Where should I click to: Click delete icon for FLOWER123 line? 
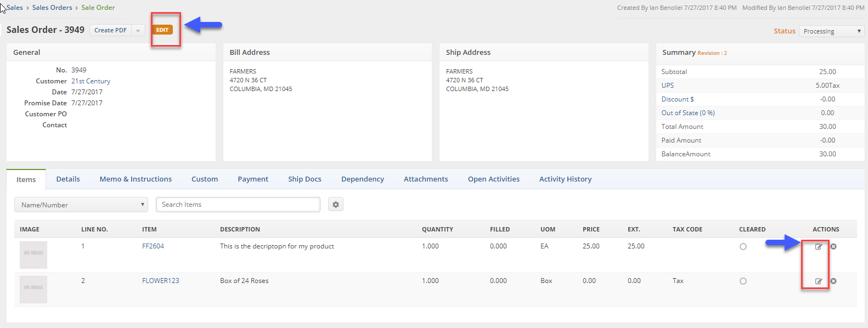pos(833,281)
